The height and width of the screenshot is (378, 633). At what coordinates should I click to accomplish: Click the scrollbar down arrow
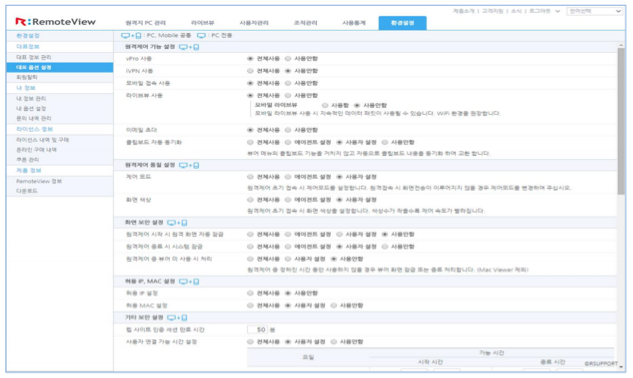pos(621,368)
